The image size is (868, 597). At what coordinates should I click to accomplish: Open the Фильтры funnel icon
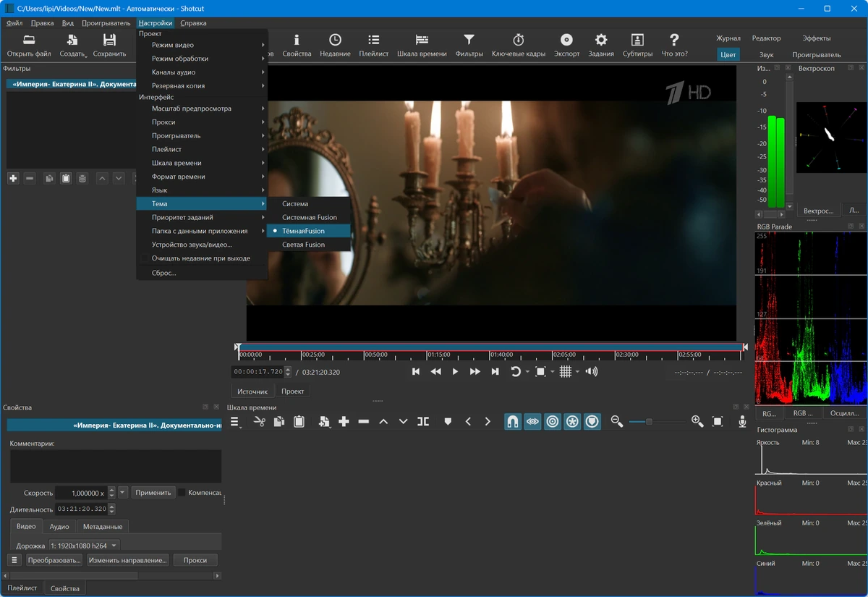469,45
